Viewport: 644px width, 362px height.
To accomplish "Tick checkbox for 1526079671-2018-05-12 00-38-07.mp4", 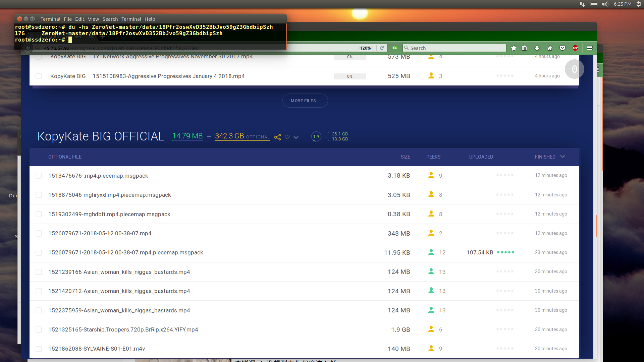I will [39, 233].
